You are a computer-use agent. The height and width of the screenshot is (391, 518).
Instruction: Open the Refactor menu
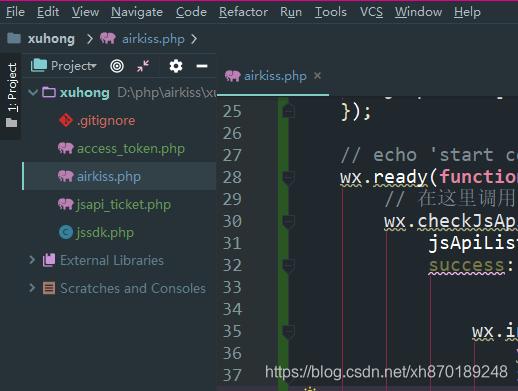pyautogui.click(x=243, y=12)
